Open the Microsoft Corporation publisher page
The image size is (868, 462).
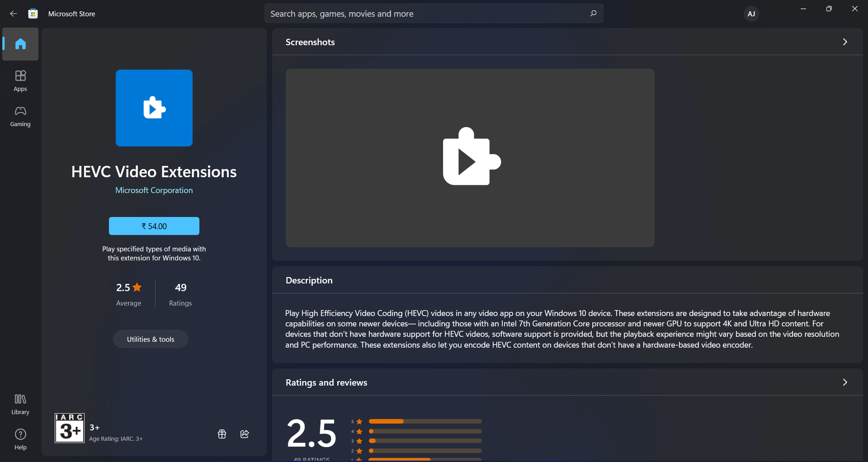coord(154,190)
